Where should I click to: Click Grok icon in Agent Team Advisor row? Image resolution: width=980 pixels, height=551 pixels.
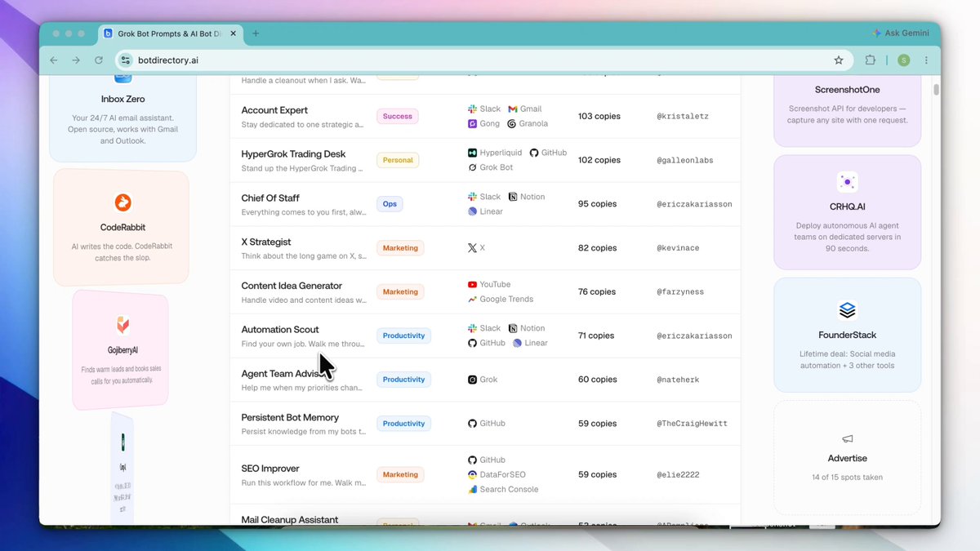(472, 380)
